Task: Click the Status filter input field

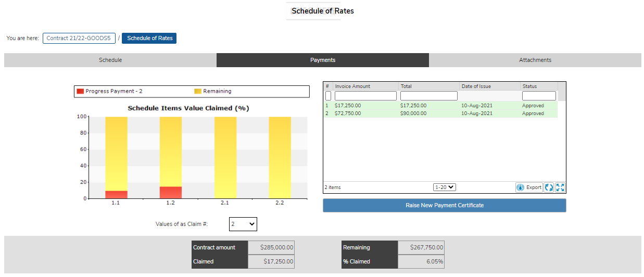Action: point(538,96)
